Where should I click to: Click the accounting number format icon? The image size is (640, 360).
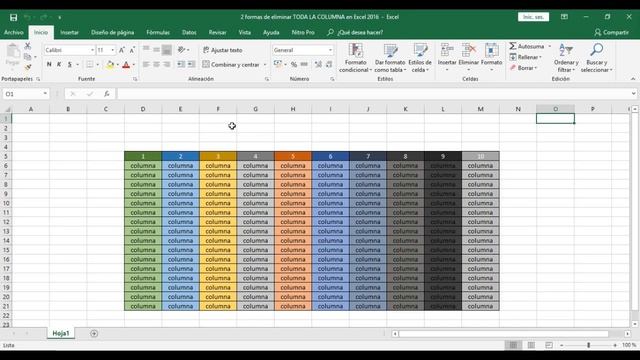pyautogui.click(x=278, y=64)
